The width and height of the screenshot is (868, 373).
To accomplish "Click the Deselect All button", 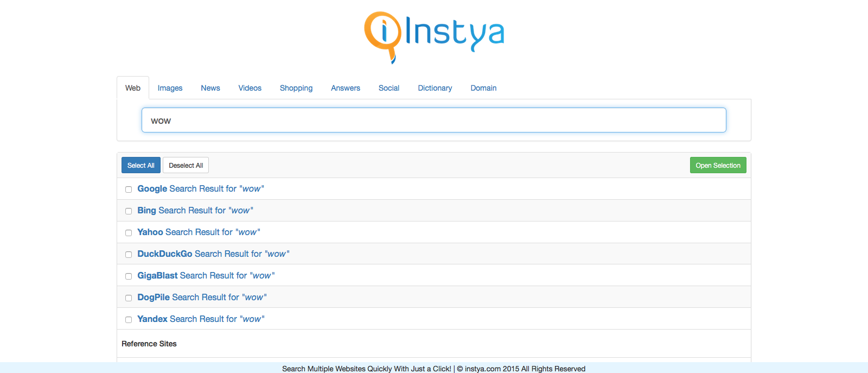I will click(186, 165).
